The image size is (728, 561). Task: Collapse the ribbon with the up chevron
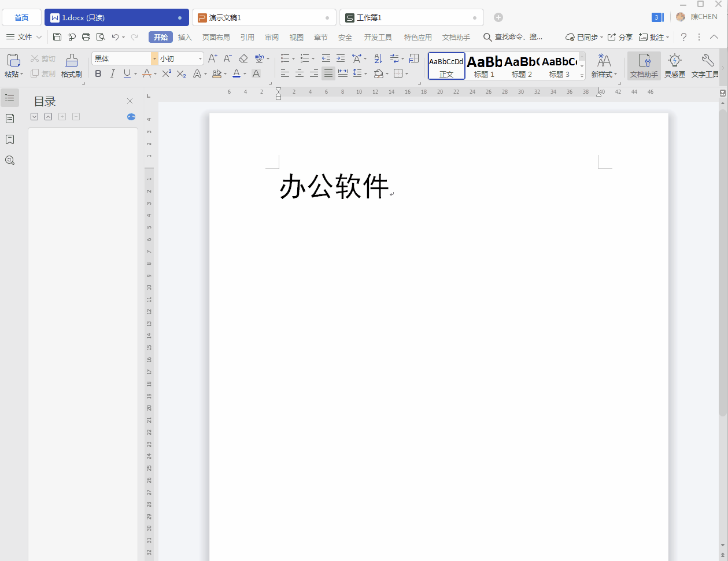(715, 37)
